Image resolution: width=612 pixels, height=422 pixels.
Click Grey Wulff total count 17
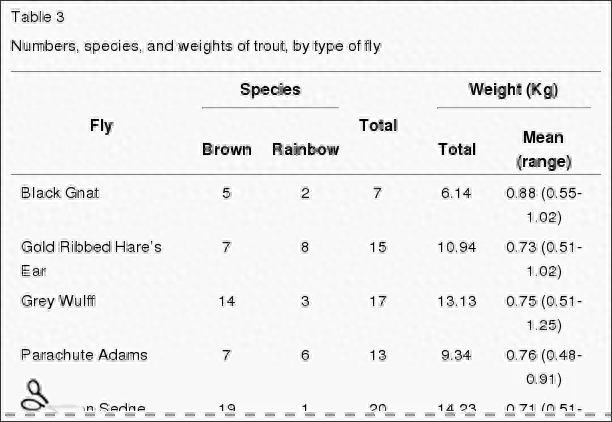click(377, 301)
